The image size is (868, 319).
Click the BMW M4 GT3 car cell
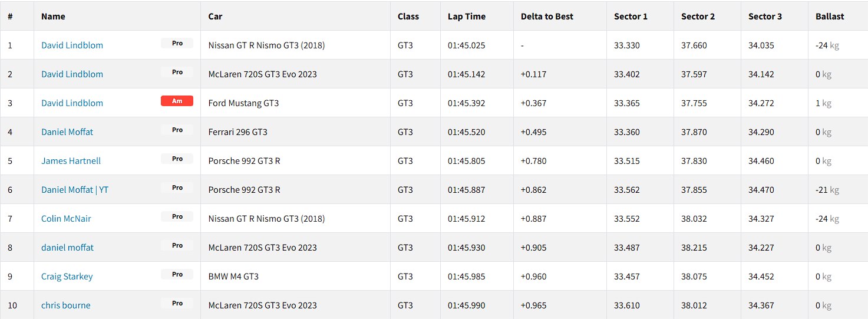[233, 277]
